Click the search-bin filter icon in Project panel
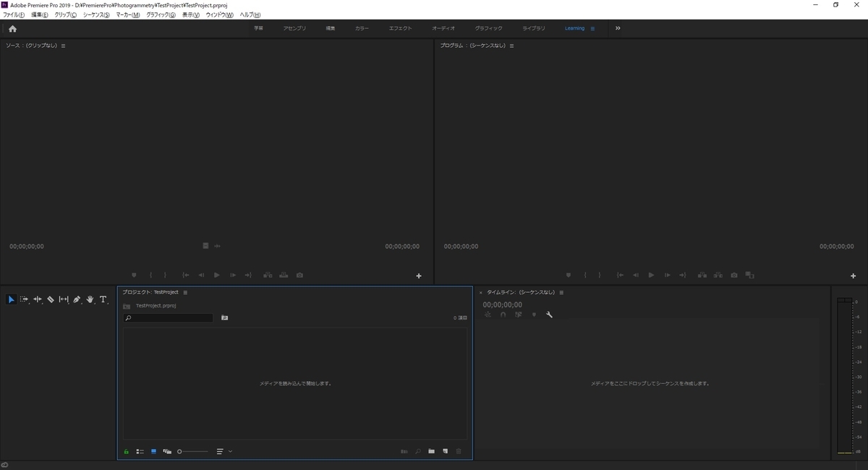This screenshot has width=868, height=470. point(225,317)
